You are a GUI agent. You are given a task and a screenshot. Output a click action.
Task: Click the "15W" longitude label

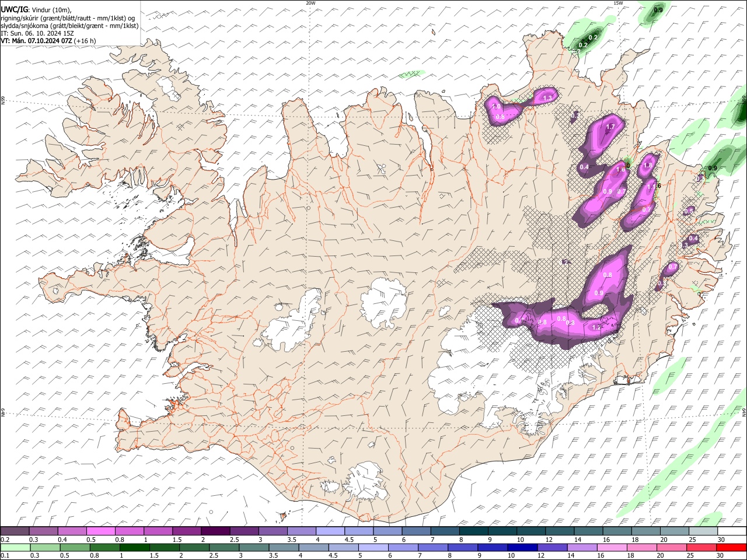click(618, 3)
